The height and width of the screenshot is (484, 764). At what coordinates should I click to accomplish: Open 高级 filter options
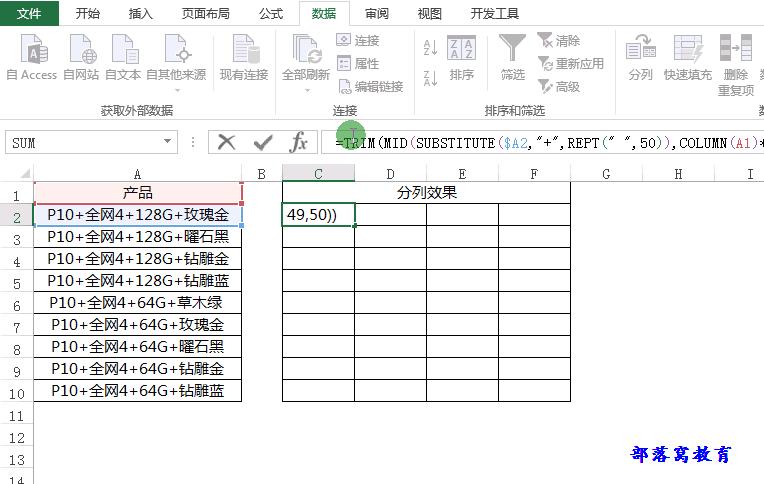[x=559, y=87]
